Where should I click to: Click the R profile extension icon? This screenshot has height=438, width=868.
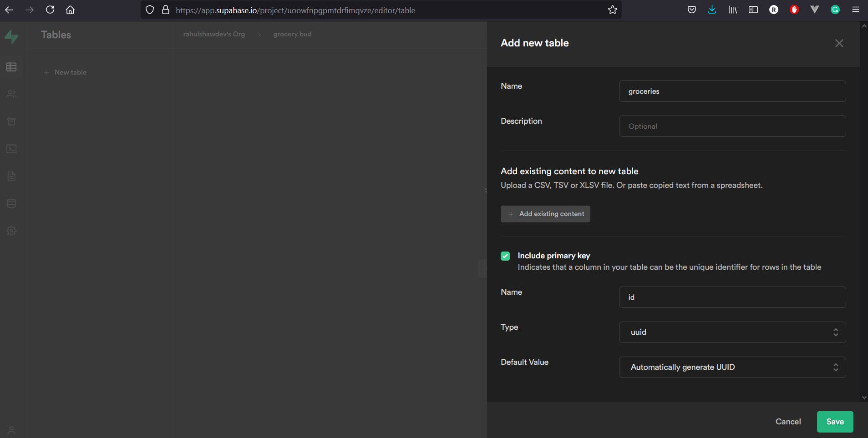click(x=774, y=10)
